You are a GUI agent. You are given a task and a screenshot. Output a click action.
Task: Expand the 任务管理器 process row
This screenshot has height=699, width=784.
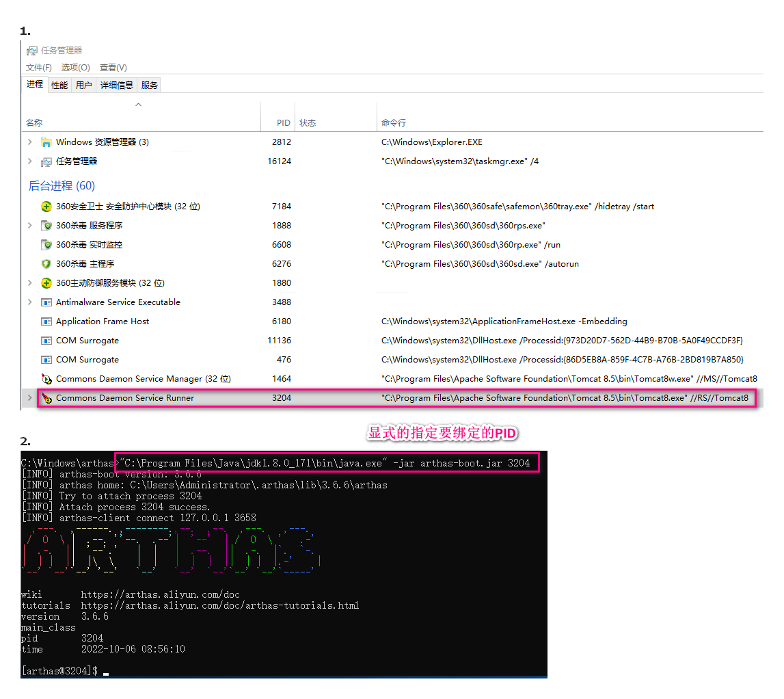point(30,161)
